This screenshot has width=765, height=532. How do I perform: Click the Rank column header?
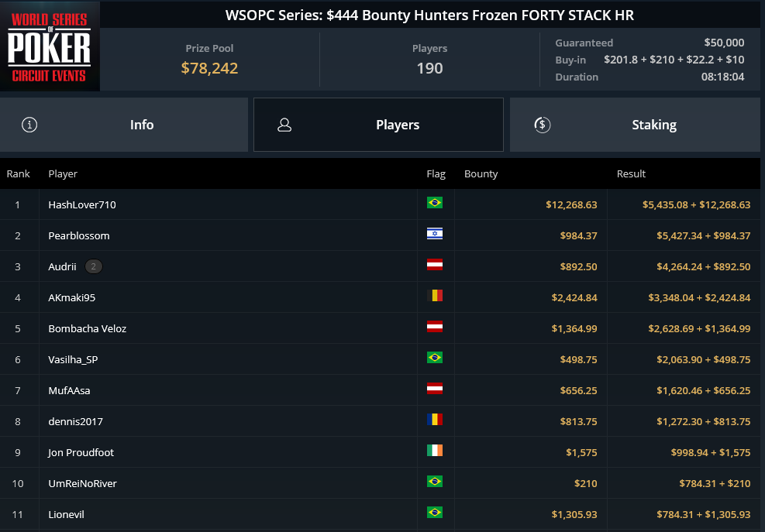click(18, 174)
